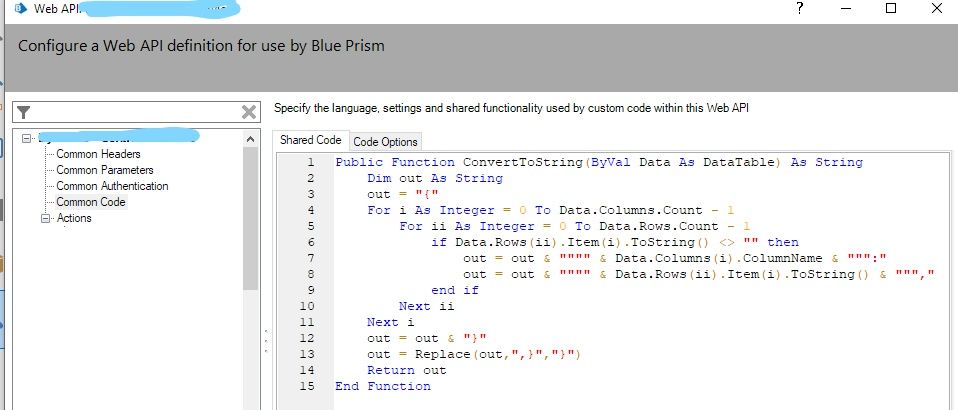The height and width of the screenshot is (410, 958).
Task: Select the Common Code tree item
Action: click(x=91, y=202)
